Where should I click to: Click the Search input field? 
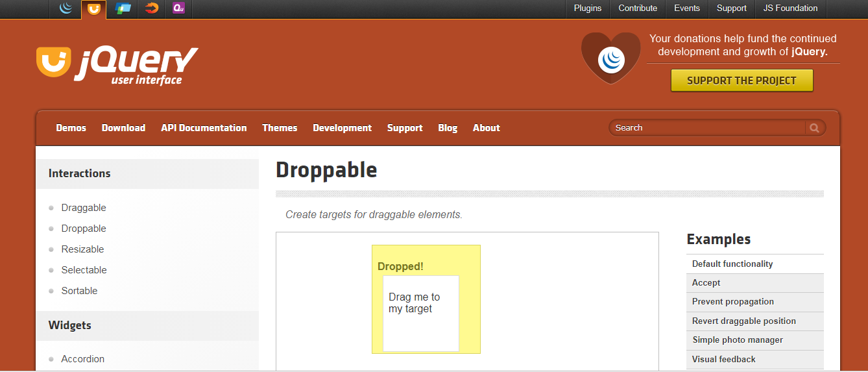point(707,128)
